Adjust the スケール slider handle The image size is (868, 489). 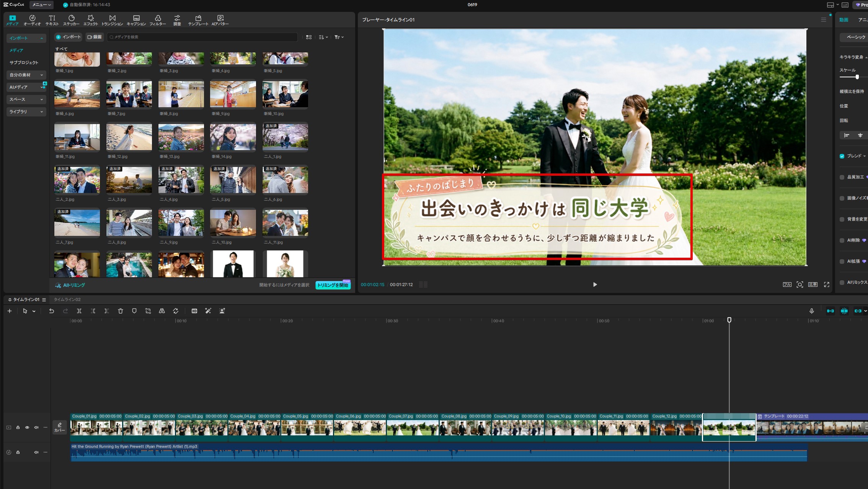(857, 77)
